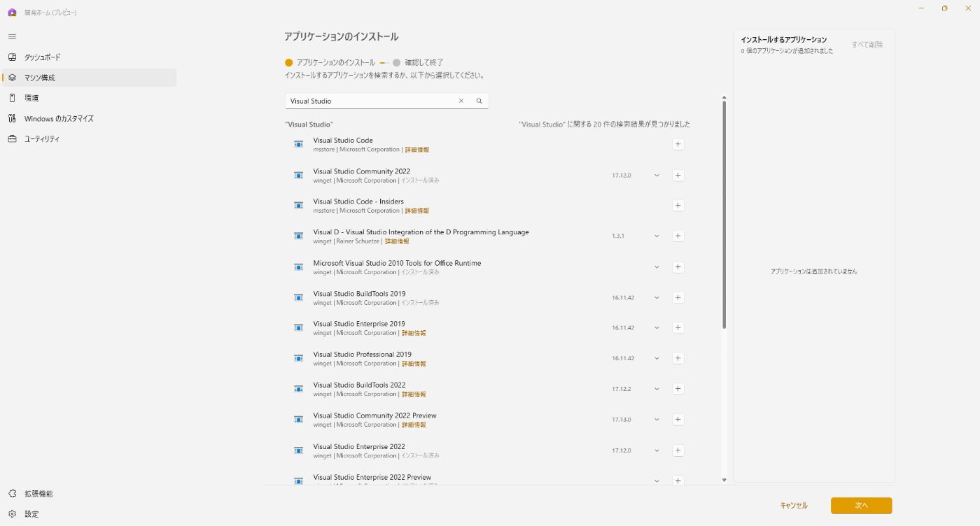This screenshot has width=980, height=526.
Task: Open 詳細情報 link for Enterprise 2019
Action: pyautogui.click(x=413, y=333)
